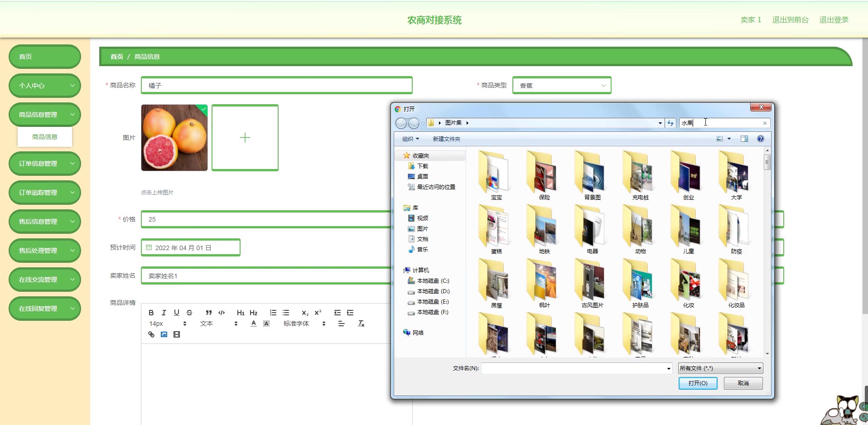Insert image using editor image icon
This screenshot has height=425, width=868.
click(164, 334)
